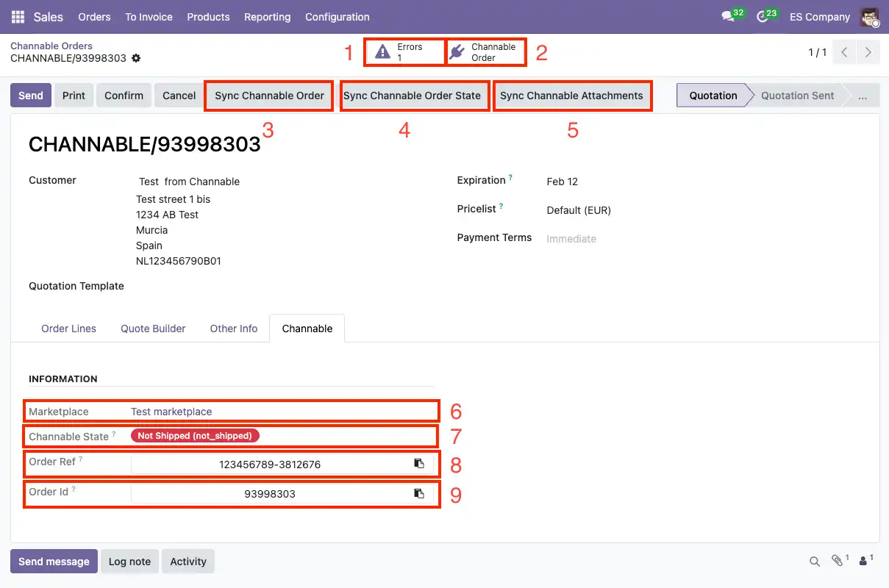Open the ES Company user avatar
The height and width of the screenshot is (588, 889).
pyautogui.click(x=870, y=16)
